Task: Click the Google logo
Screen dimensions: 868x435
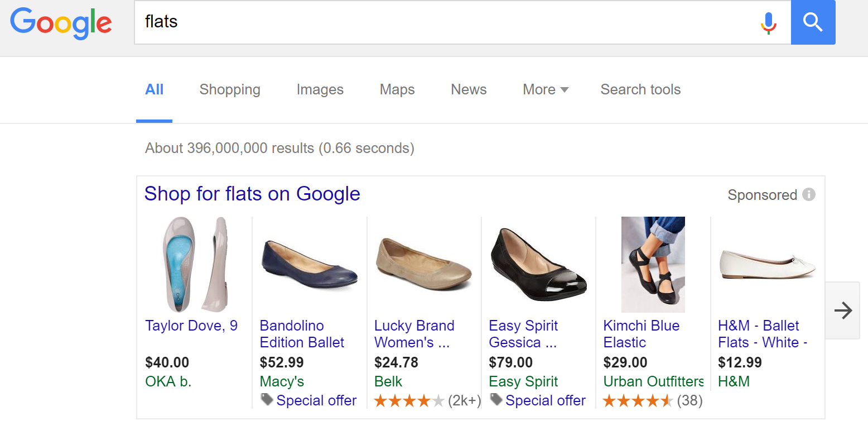Action: pyautogui.click(x=61, y=23)
